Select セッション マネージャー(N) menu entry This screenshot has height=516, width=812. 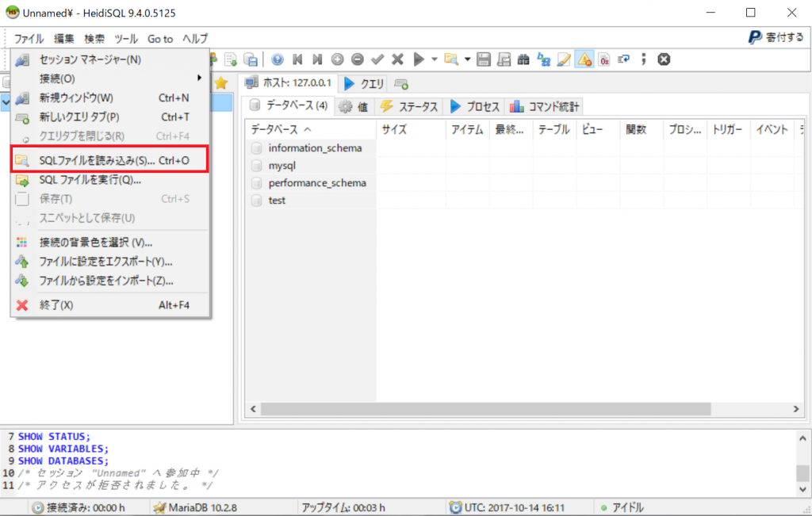(x=110, y=59)
